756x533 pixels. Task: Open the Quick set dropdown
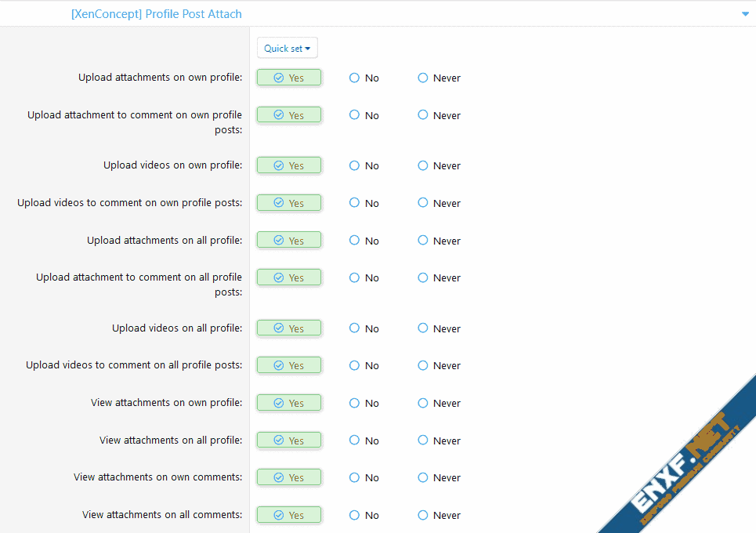pyautogui.click(x=287, y=49)
